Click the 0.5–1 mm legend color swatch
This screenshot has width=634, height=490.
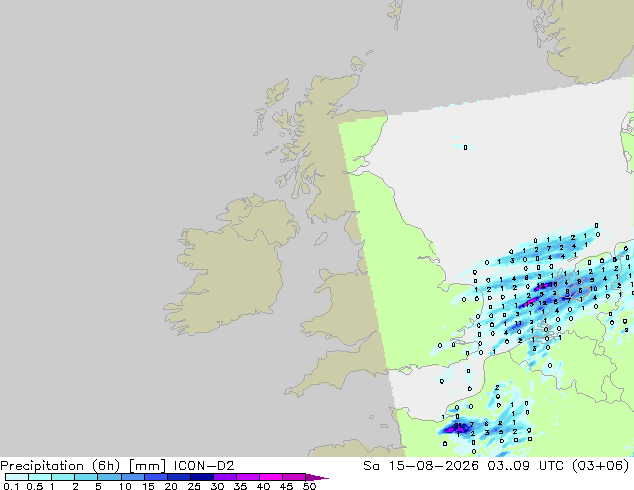[x=40, y=477]
